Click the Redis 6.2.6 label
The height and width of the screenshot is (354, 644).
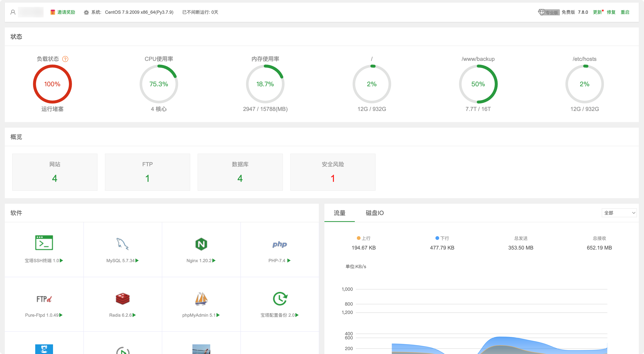pyautogui.click(x=120, y=315)
